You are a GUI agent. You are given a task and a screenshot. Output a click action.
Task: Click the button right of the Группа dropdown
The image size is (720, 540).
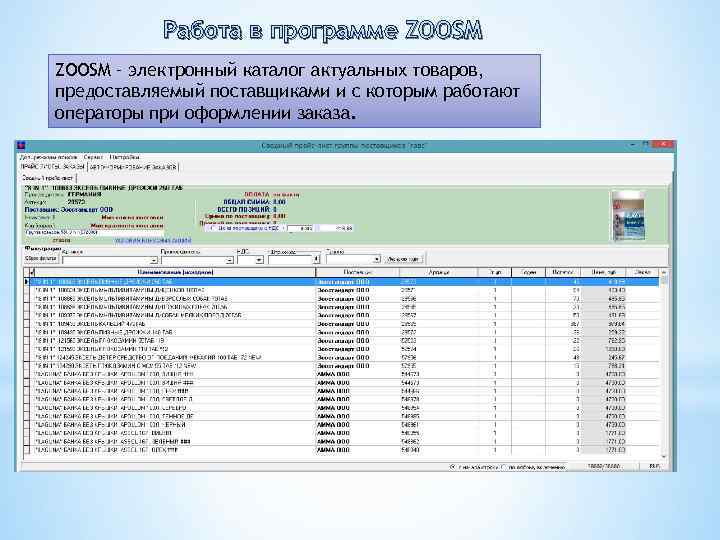pyautogui.click(x=403, y=259)
